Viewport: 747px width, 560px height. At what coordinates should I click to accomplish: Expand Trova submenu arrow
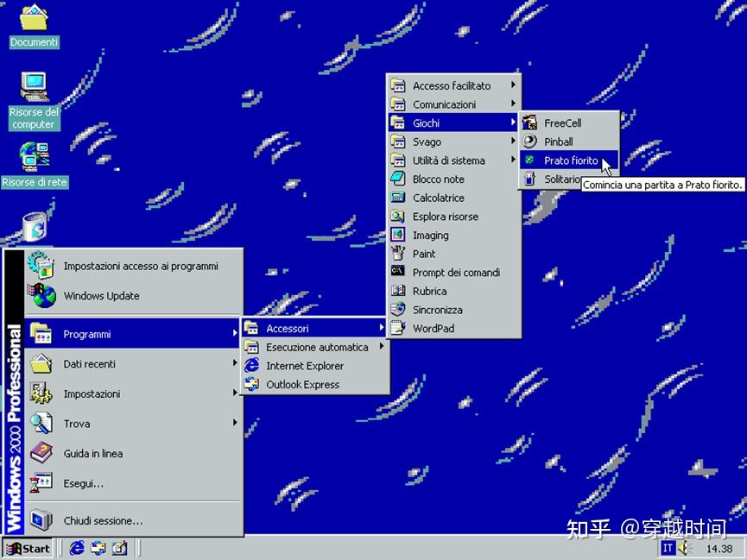tap(235, 423)
